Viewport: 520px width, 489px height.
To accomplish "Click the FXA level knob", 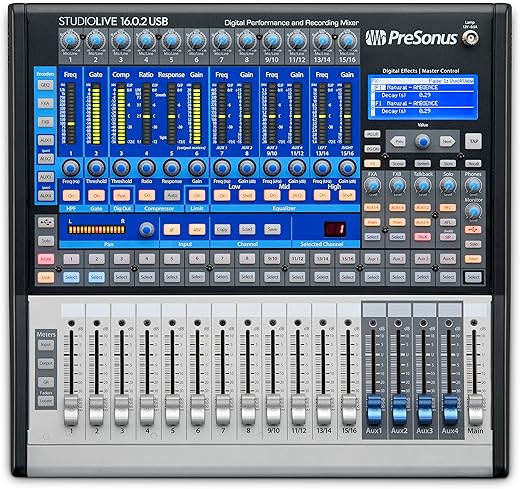I will tap(372, 185).
